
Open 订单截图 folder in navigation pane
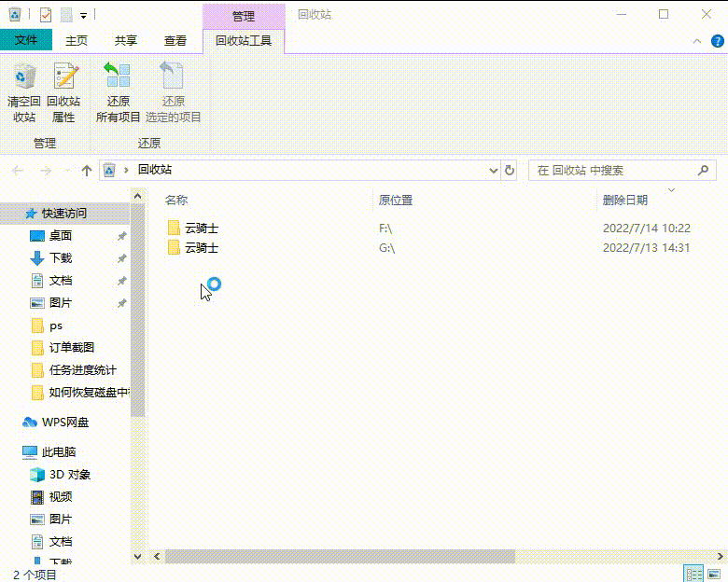pos(72,348)
